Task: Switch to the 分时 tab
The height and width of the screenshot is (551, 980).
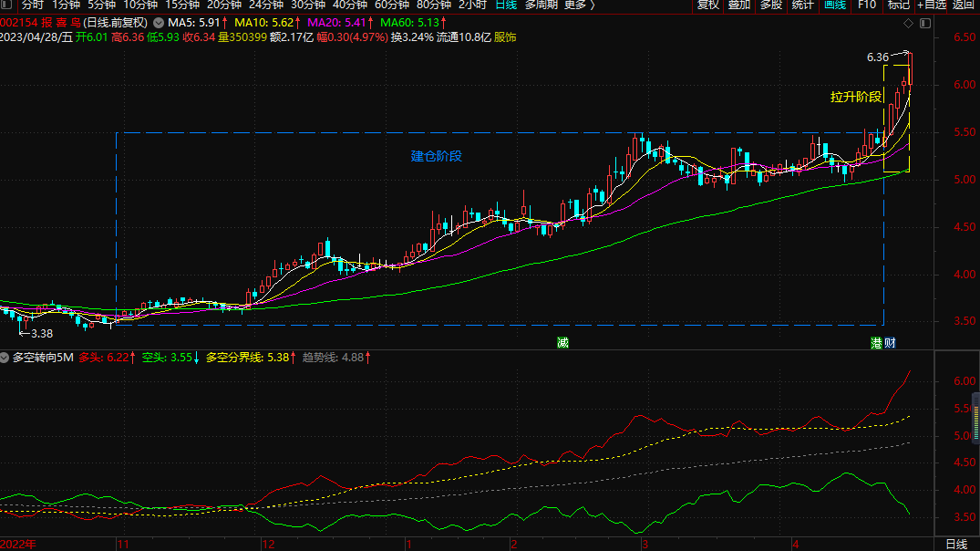Action: pyautogui.click(x=32, y=5)
